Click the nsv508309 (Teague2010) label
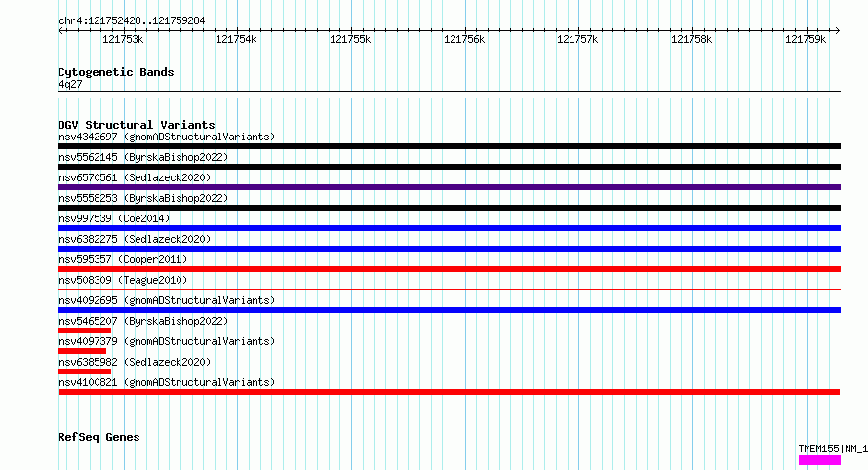The width and height of the screenshot is (868, 470). pyautogui.click(x=123, y=280)
